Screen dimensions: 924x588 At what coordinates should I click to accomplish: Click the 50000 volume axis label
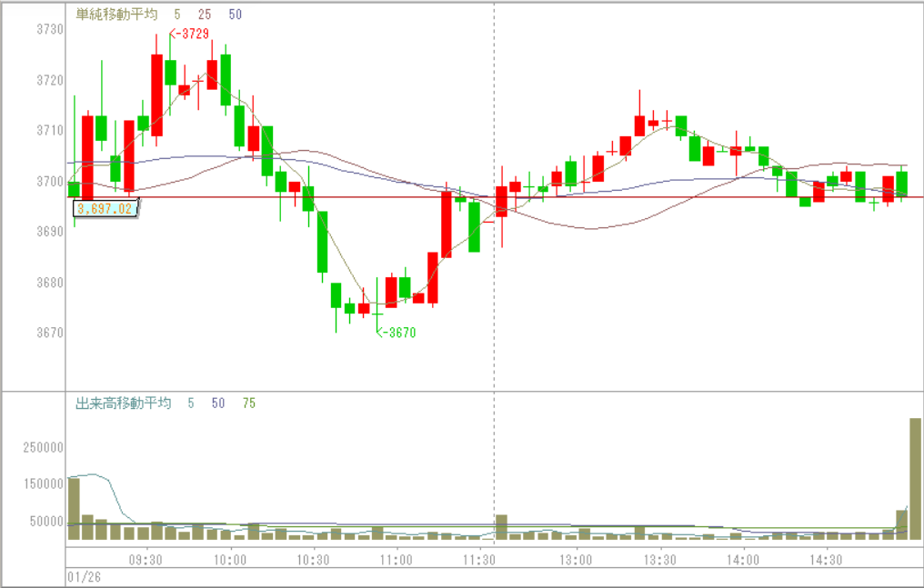46,522
